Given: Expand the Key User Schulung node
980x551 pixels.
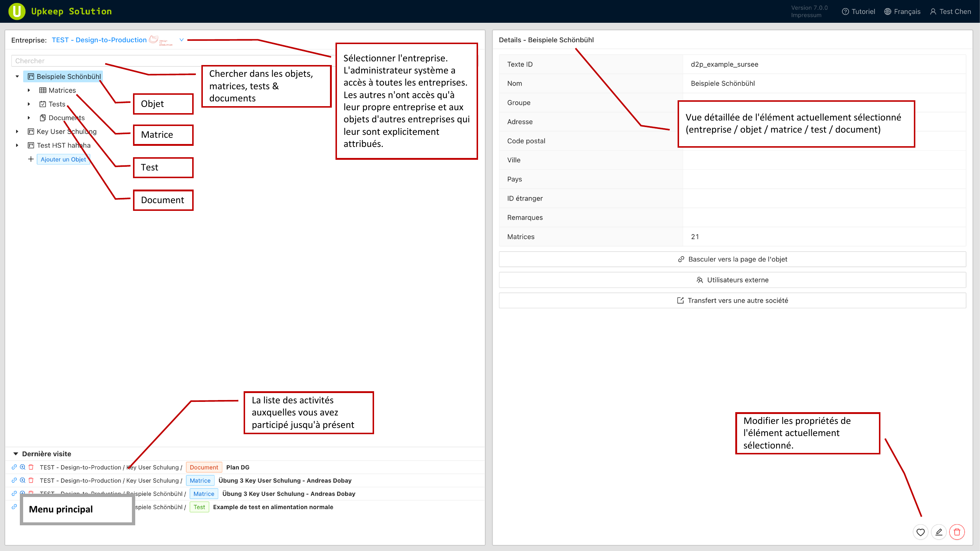Looking at the screenshot, I should coord(17,132).
